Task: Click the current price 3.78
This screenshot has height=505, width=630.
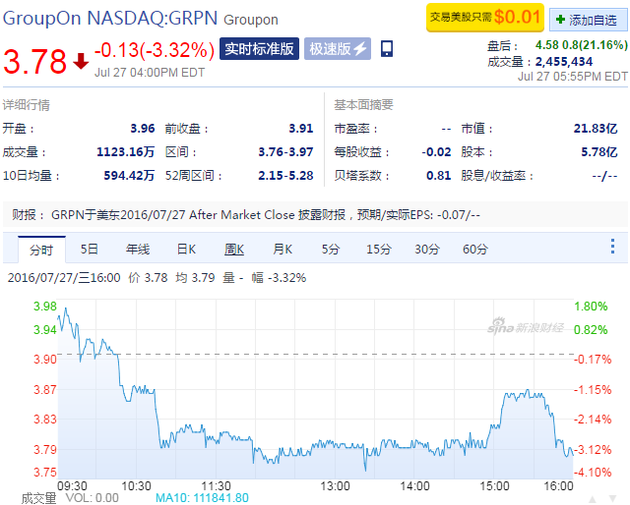Action: [35, 61]
